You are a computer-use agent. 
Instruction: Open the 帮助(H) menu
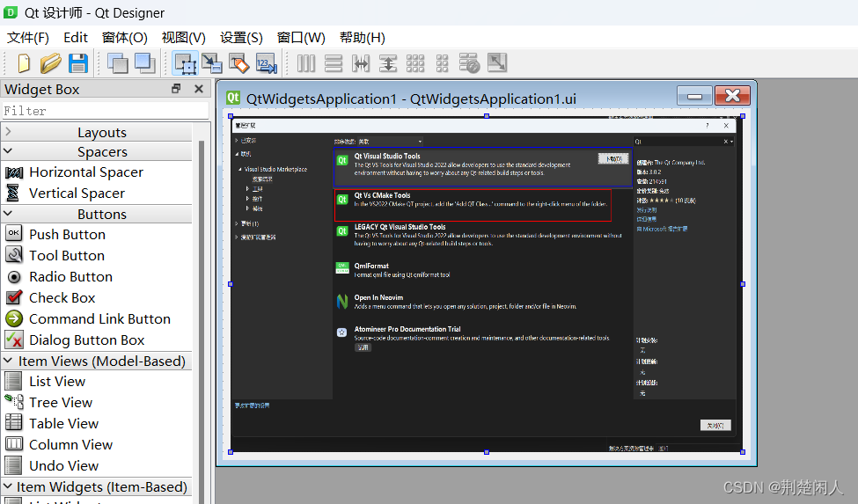[x=363, y=38]
